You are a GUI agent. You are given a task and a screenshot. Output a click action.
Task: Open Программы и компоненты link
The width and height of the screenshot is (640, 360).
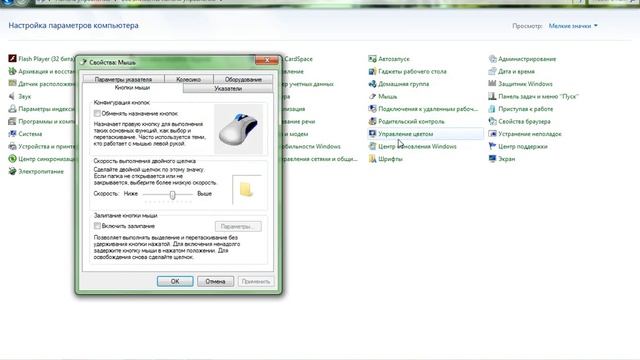click(47, 121)
